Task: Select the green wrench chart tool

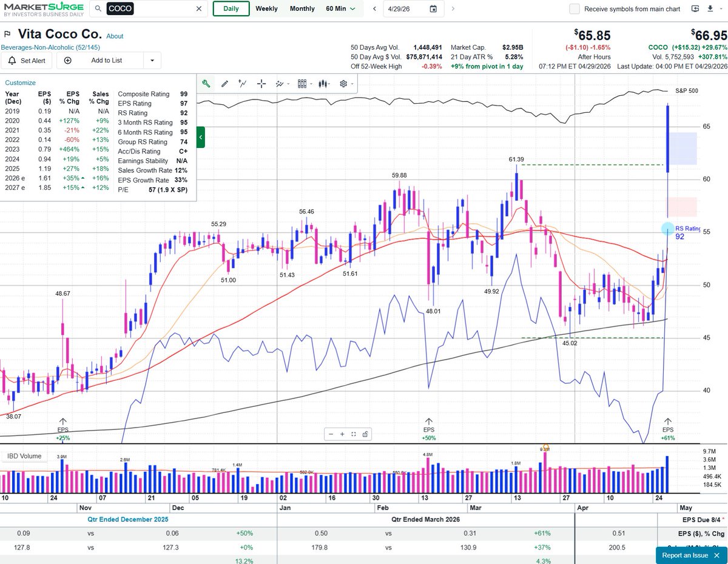Action: (x=206, y=84)
